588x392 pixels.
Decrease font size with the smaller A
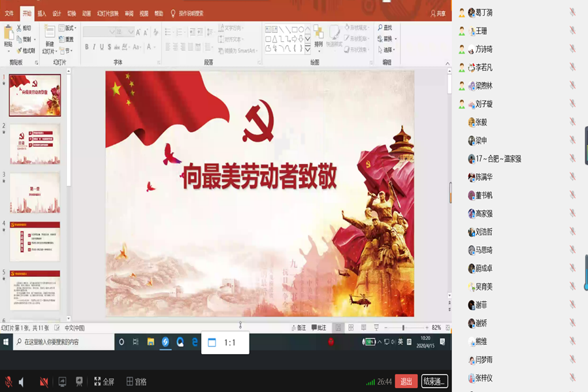(146, 32)
